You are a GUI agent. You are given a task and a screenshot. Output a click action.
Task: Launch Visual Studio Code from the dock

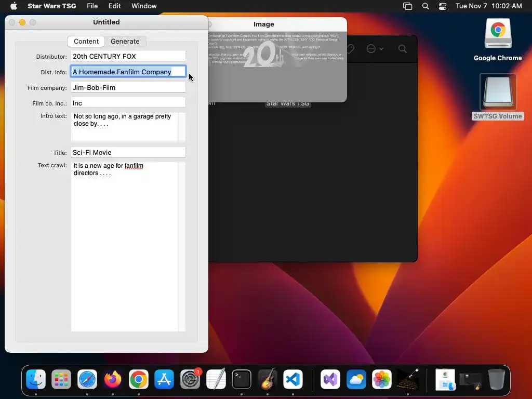pos(293,379)
